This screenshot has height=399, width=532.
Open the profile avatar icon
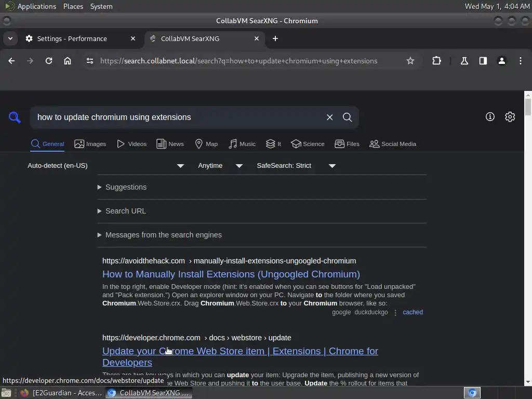(501, 61)
